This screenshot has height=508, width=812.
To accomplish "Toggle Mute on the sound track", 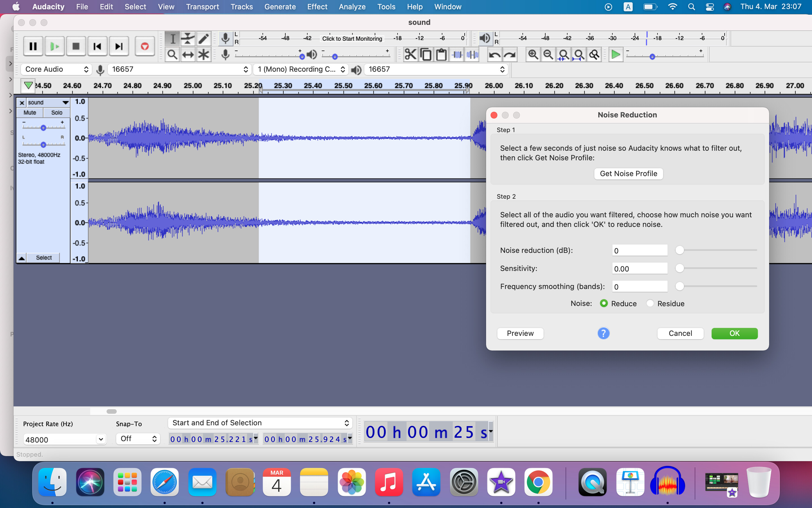I will coord(30,113).
